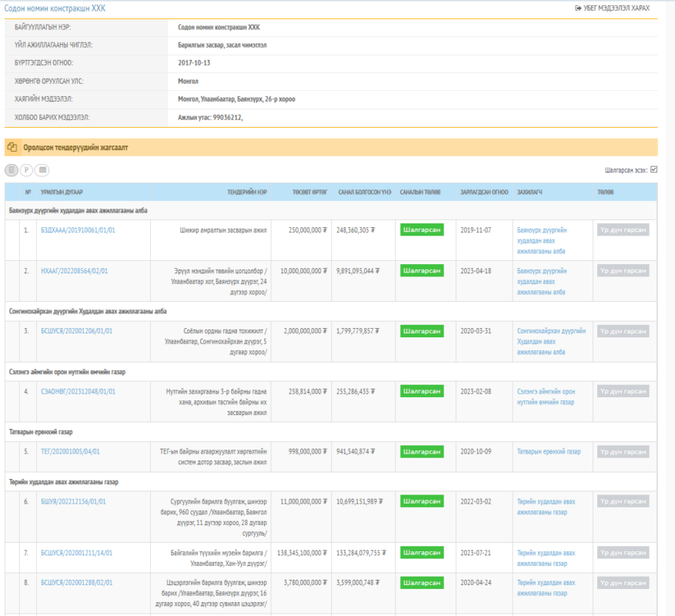Open the Сонгинохайрхан дүүргийн customer link in row 3
The height and width of the screenshot is (616, 675).
pyautogui.click(x=551, y=341)
